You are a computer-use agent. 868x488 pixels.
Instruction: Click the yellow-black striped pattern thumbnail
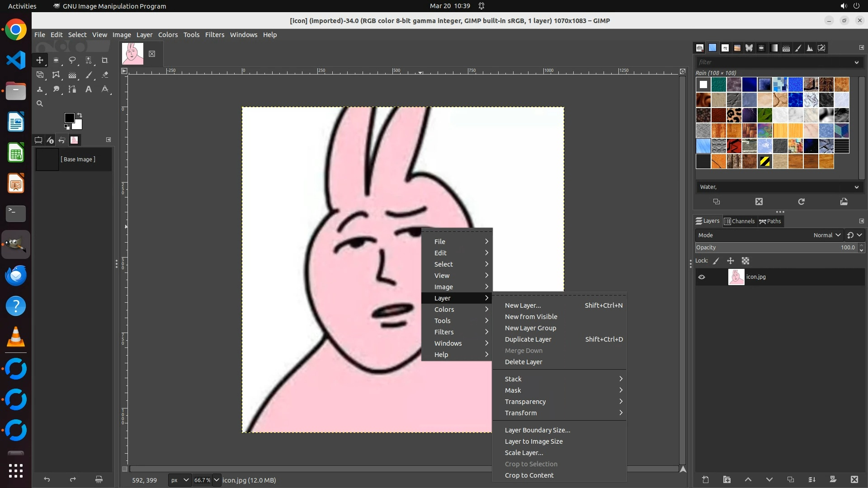764,161
